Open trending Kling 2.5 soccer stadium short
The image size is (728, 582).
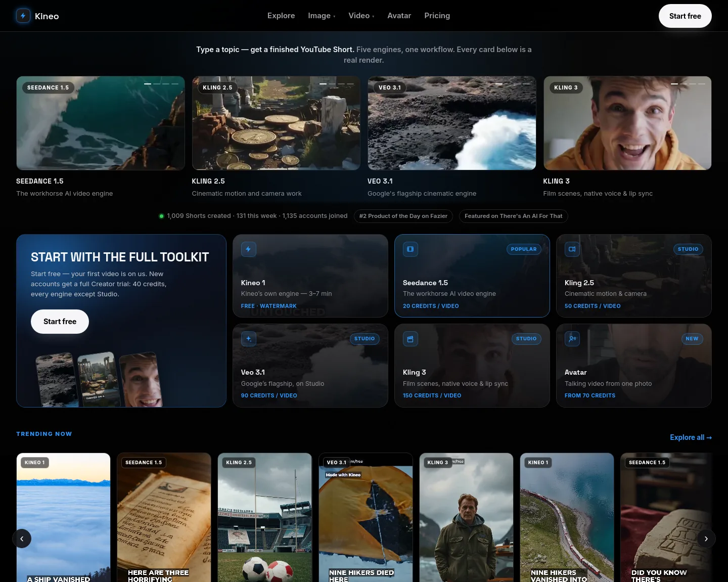coord(265,517)
